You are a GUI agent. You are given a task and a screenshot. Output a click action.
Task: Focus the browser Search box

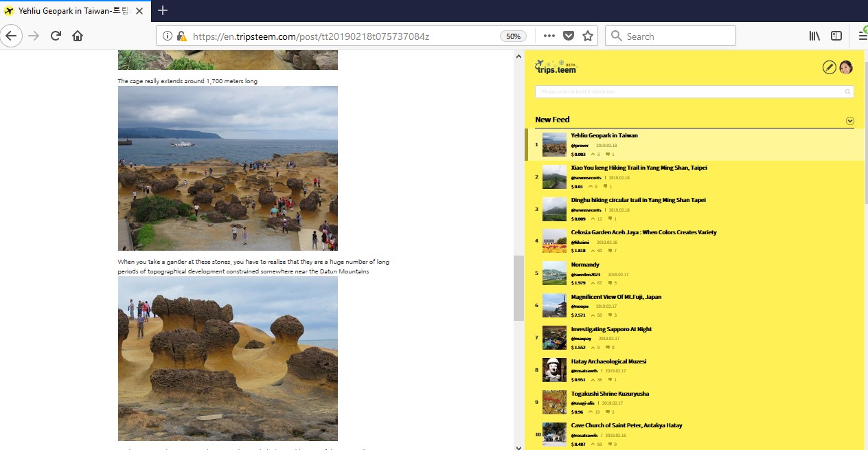tap(670, 36)
